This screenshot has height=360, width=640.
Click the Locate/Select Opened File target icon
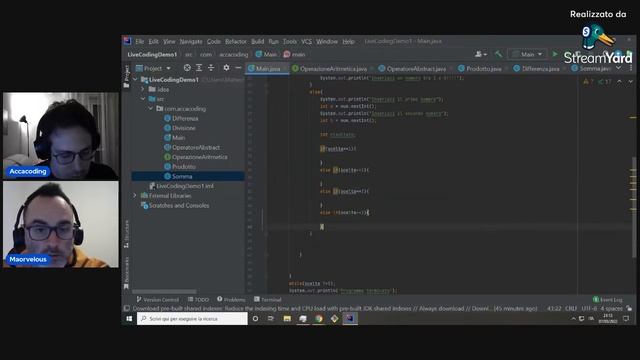tap(187, 68)
